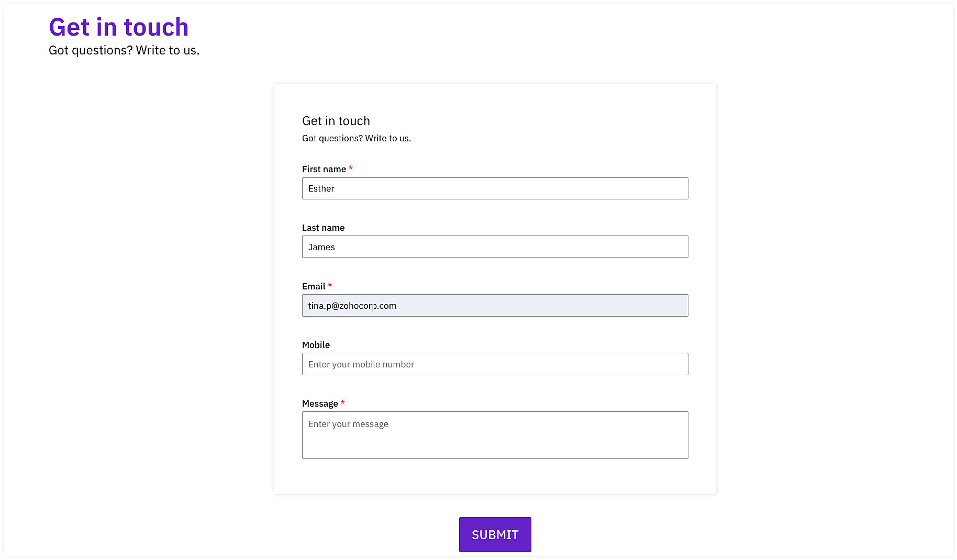Click the page subtitle under the purple heading
The height and width of the screenshot is (560, 957).
pos(124,50)
